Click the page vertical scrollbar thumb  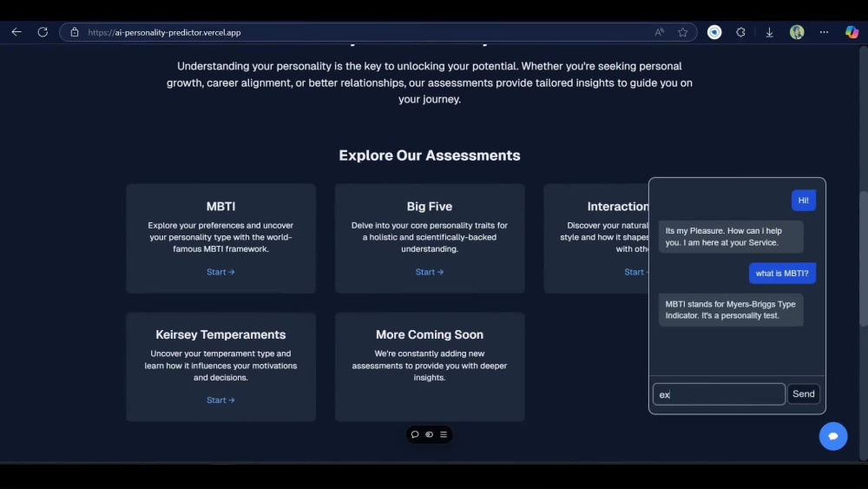click(x=864, y=257)
